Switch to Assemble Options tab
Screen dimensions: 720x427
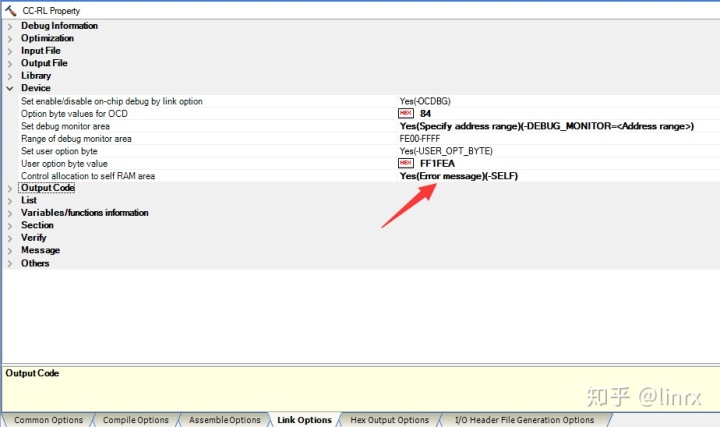[x=225, y=420]
